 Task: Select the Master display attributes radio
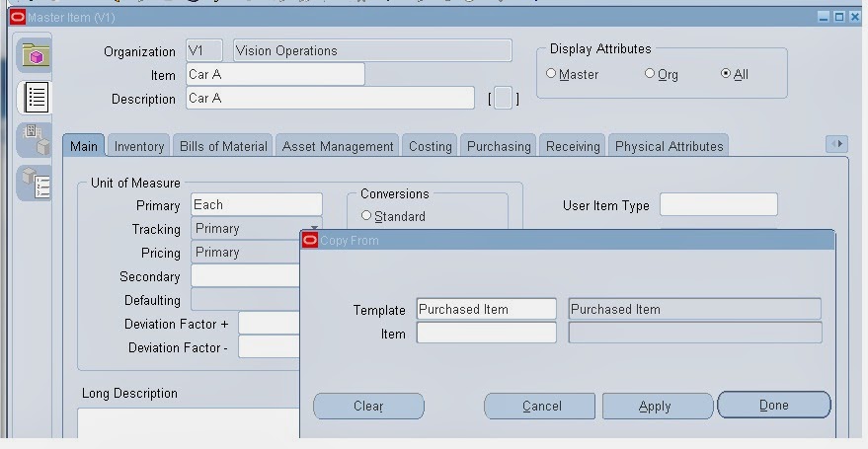point(551,73)
